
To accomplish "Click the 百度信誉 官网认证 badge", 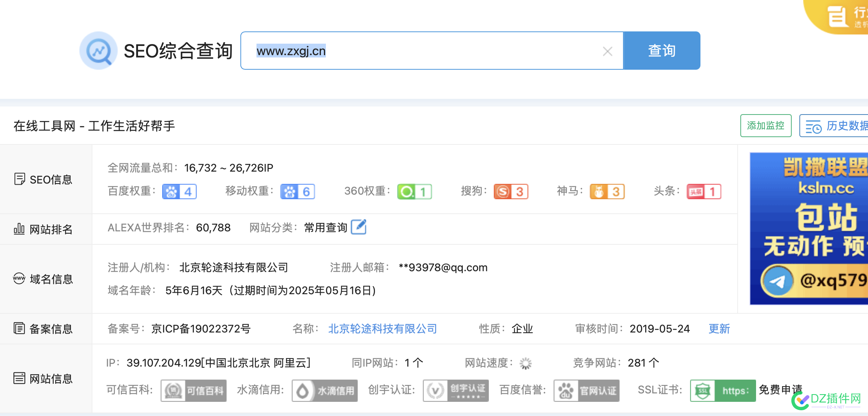I will 587,390.
